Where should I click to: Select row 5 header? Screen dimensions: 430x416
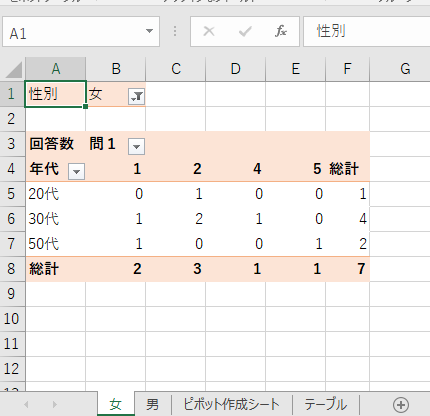[12, 194]
